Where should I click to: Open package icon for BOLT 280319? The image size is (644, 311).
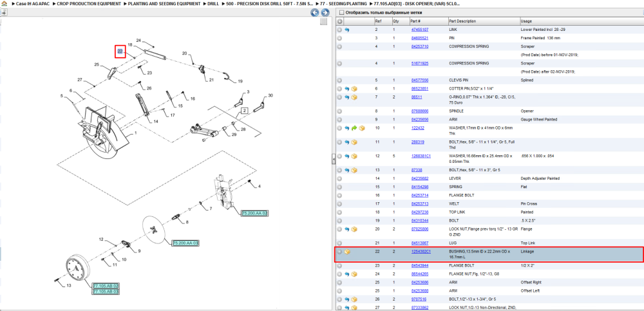point(354,142)
